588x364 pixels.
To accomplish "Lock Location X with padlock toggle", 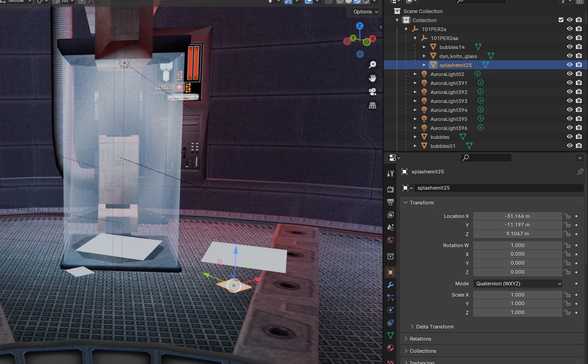I will click(x=568, y=216).
